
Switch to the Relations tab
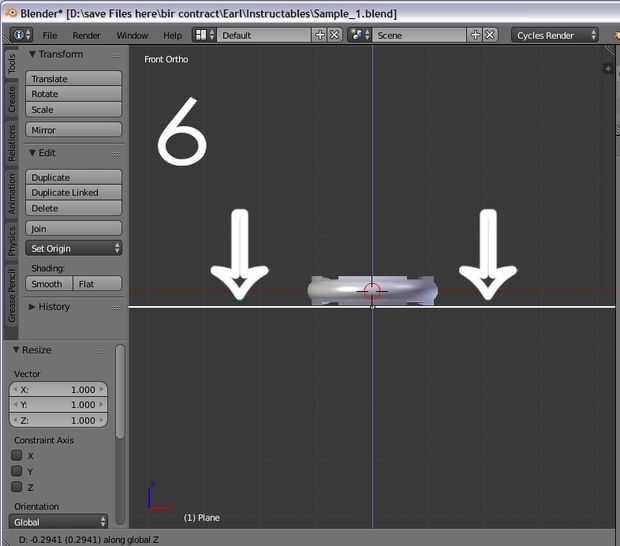click(11, 143)
